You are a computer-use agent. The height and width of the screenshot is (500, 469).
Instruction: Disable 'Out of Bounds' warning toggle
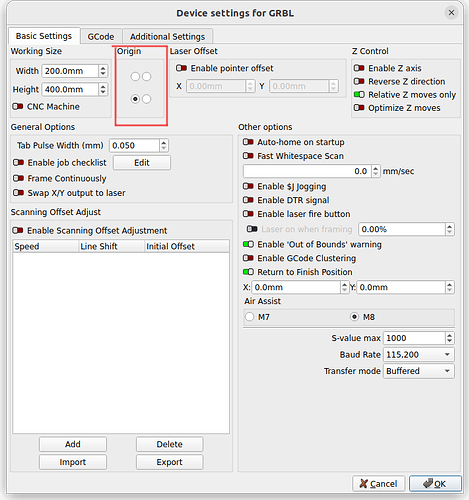pyautogui.click(x=248, y=244)
